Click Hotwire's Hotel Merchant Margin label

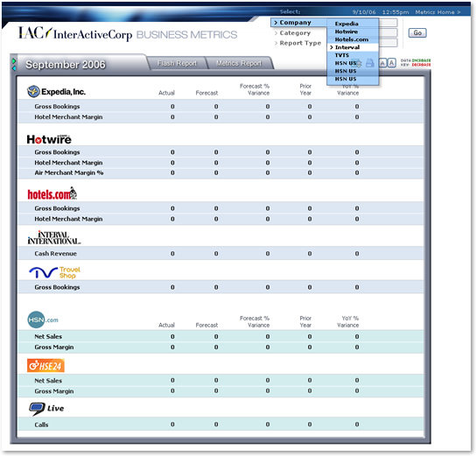(68, 163)
